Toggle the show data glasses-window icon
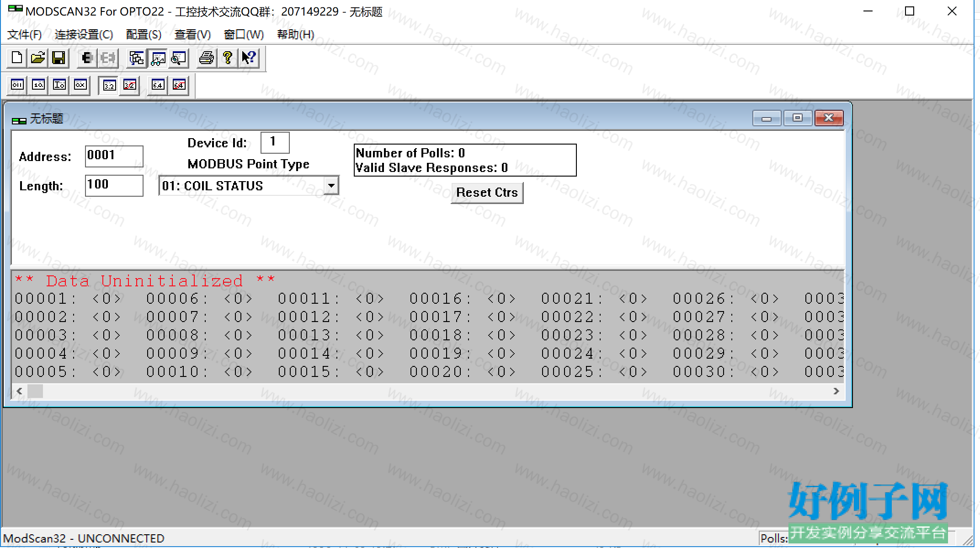 click(x=158, y=58)
